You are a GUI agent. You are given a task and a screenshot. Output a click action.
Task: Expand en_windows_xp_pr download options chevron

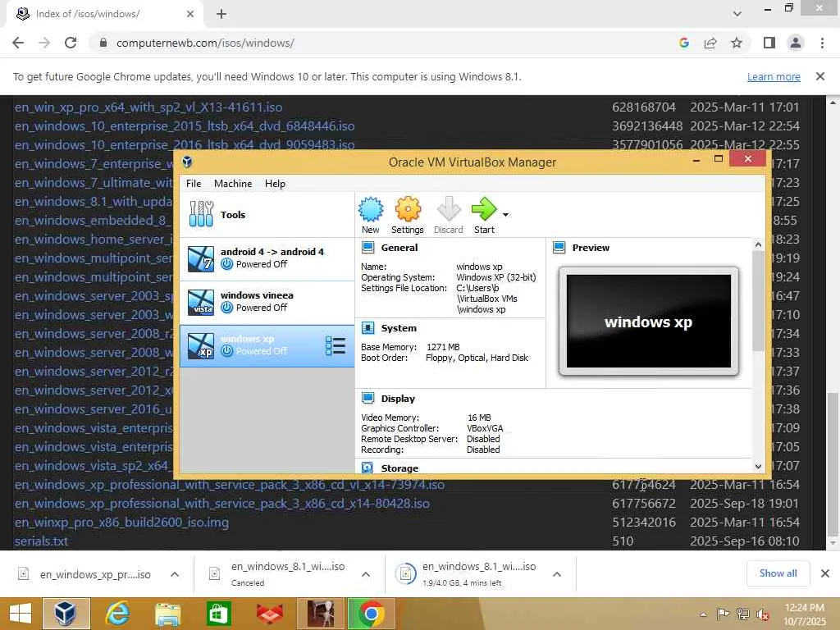point(175,574)
